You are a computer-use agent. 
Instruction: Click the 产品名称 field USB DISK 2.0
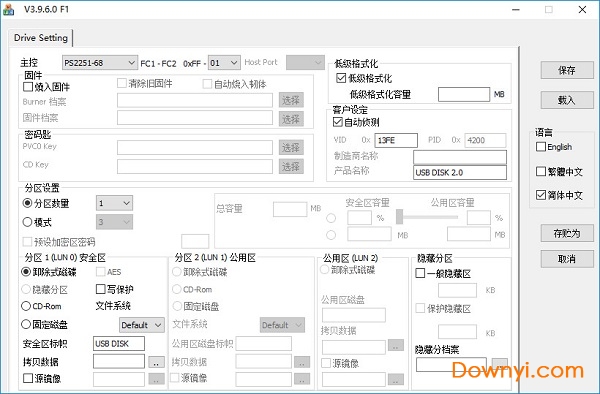point(460,173)
